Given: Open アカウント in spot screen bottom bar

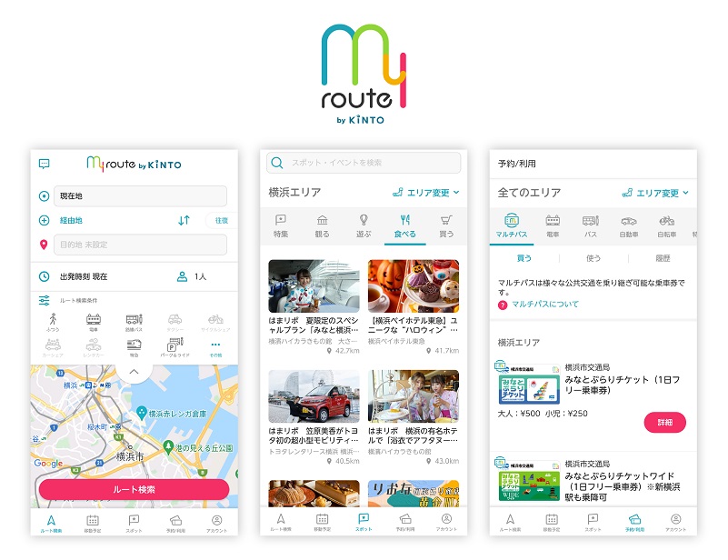Looking at the screenshot, I should click(446, 522).
